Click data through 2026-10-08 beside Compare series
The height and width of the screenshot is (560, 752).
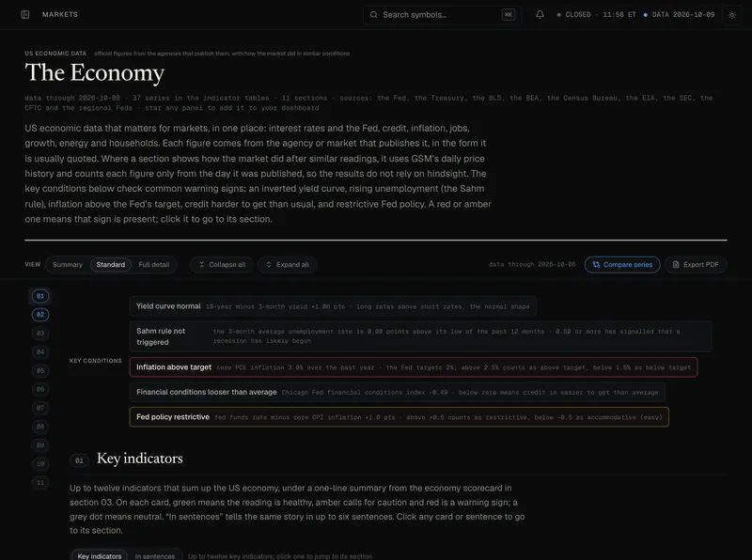532,265
